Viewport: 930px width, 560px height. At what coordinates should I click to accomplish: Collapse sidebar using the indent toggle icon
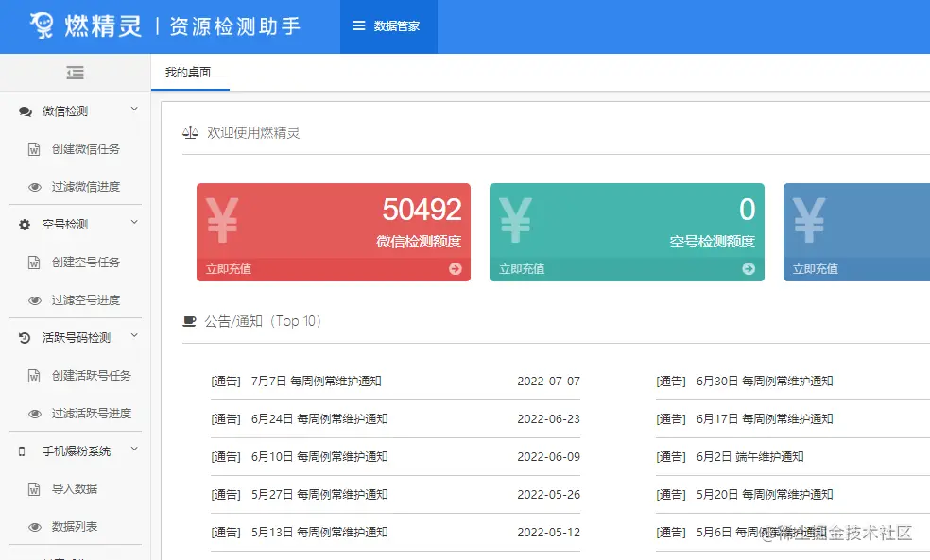(75, 73)
